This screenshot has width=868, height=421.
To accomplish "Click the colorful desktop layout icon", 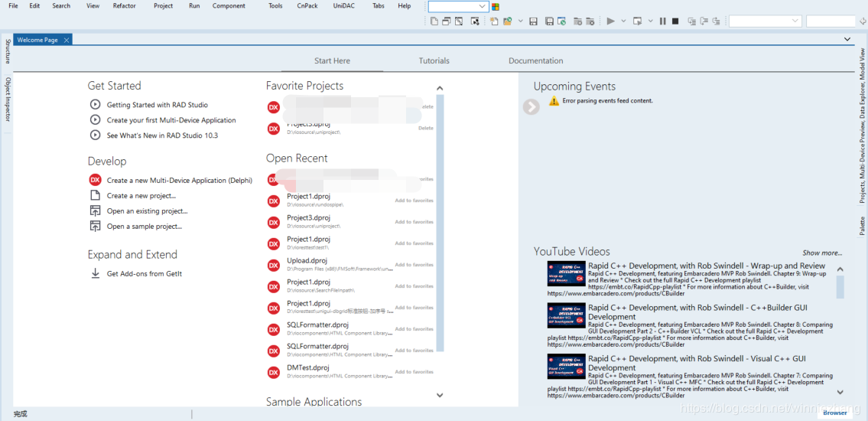I will point(496,7).
